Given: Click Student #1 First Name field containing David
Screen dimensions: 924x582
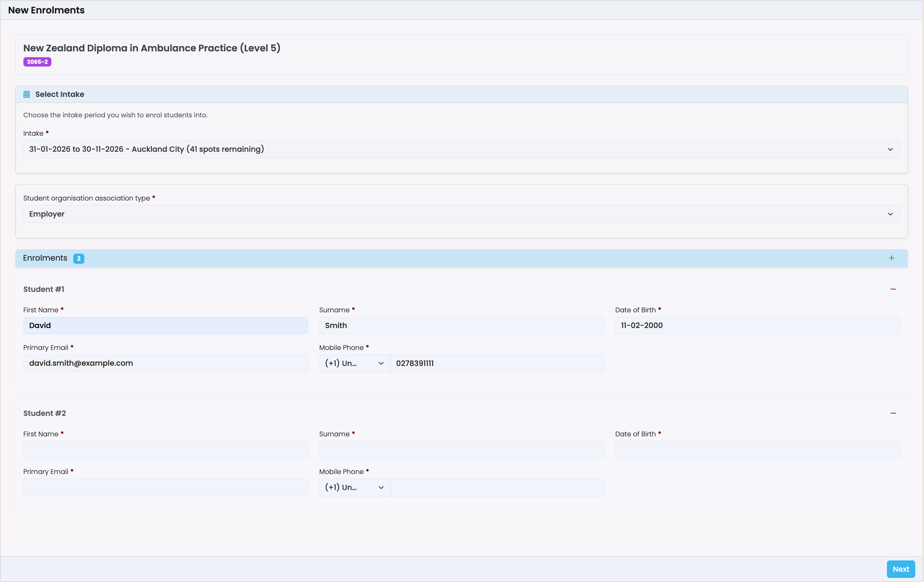Looking at the screenshot, I should click(x=165, y=325).
